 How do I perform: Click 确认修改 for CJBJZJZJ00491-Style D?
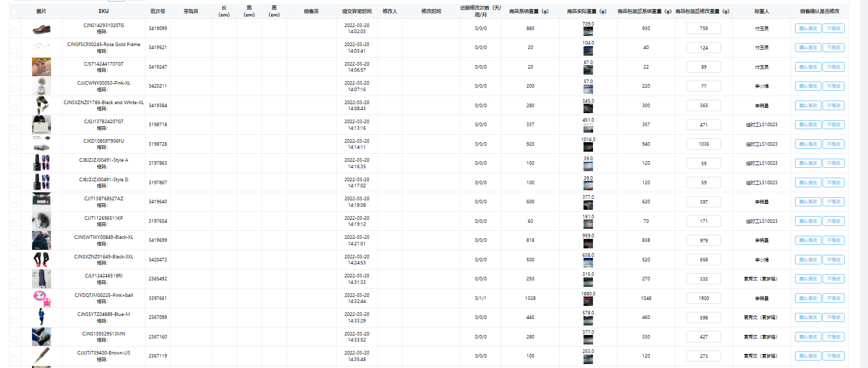(x=808, y=183)
